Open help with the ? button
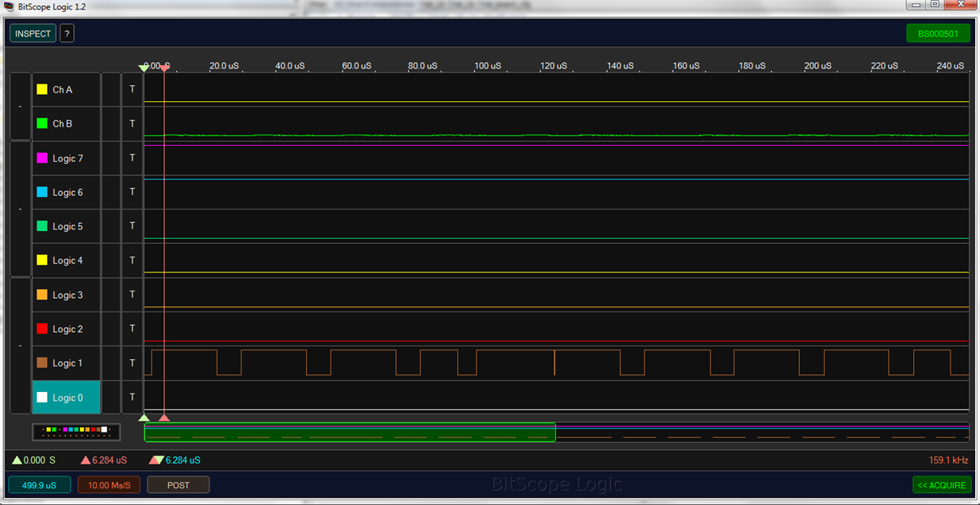The image size is (980, 505). tap(67, 33)
